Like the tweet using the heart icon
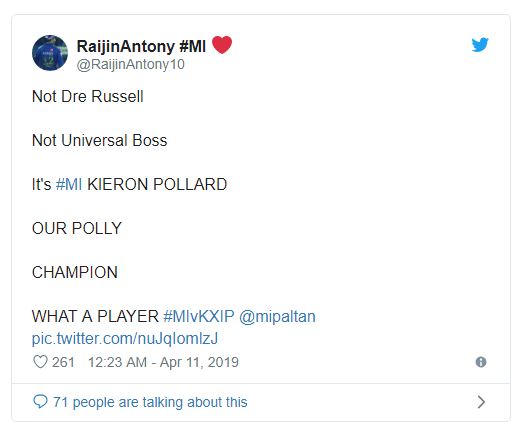Screen dimensions: 529x431 [x=40, y=362]
